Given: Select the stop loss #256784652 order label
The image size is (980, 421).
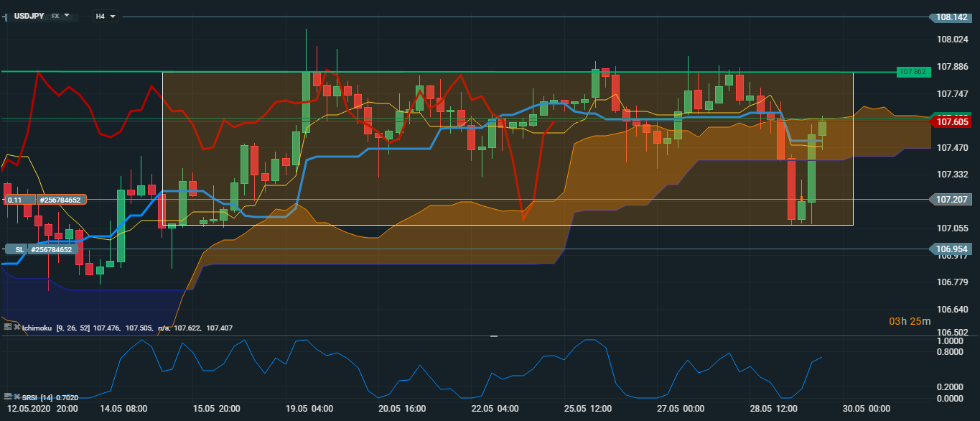Looking at the screenshot, I should tap(51, 249).
